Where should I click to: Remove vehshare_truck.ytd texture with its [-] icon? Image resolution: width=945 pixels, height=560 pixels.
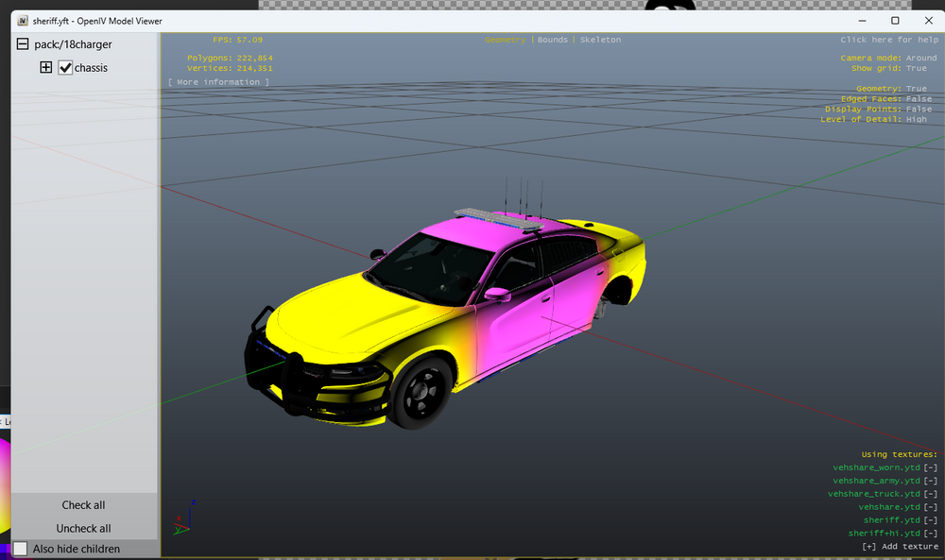[x=931, y=494]
